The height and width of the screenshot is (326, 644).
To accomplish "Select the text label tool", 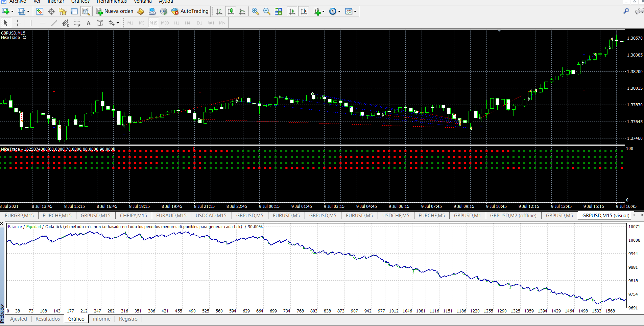I will 89,23.
